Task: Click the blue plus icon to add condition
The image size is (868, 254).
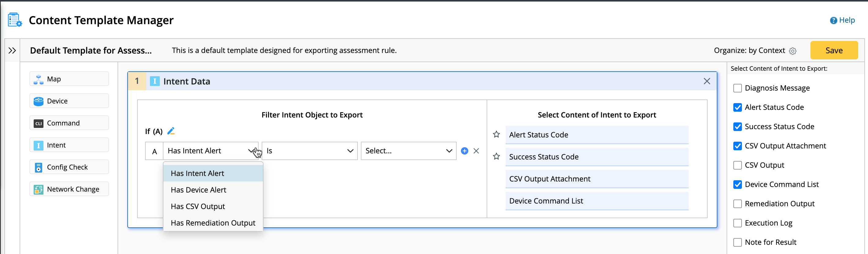Action: (x=464, y=151)
